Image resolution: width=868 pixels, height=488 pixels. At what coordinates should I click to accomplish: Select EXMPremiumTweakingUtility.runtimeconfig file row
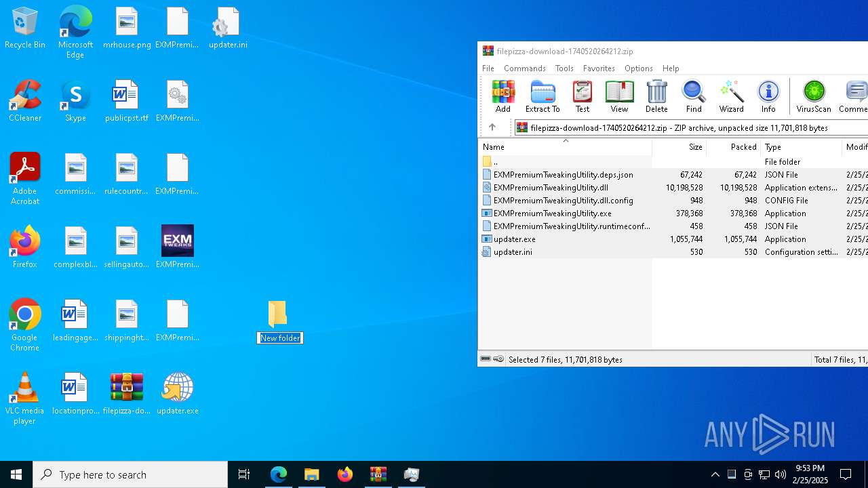(x=673, y=226)
